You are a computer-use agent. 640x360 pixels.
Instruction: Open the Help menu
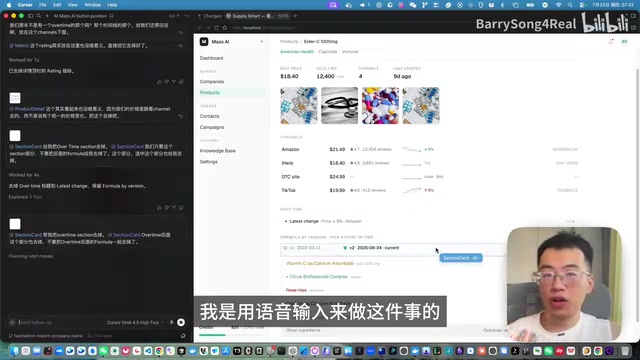pyautogui.click(x=112, y=5)
